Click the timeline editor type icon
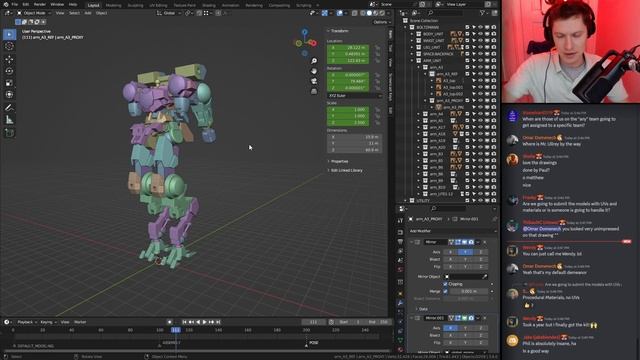640x360 pixels. [x=7, y=322]
